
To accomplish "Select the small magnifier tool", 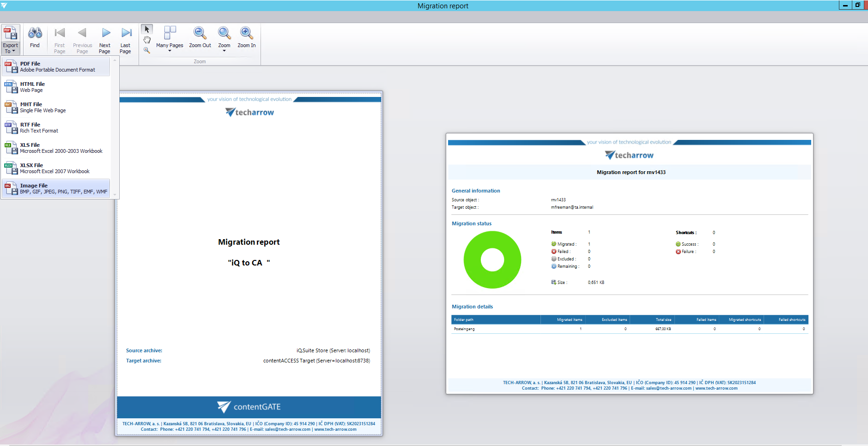I will [147, 50].
